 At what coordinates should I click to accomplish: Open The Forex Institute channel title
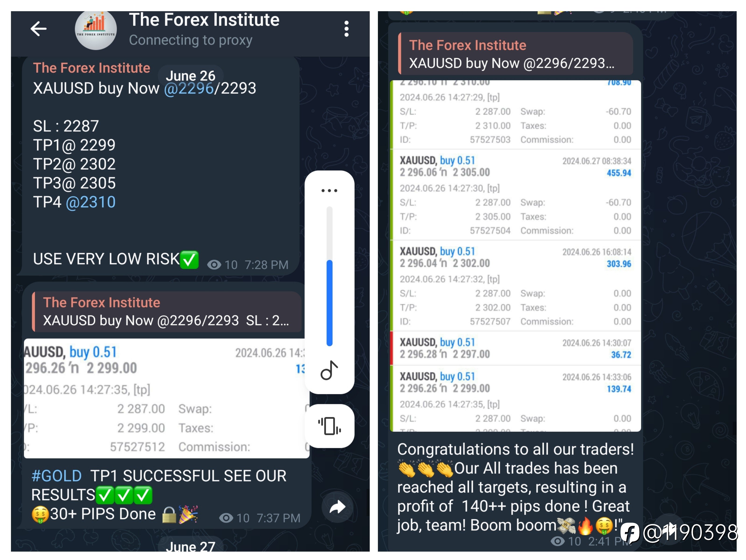pos(204,20)
